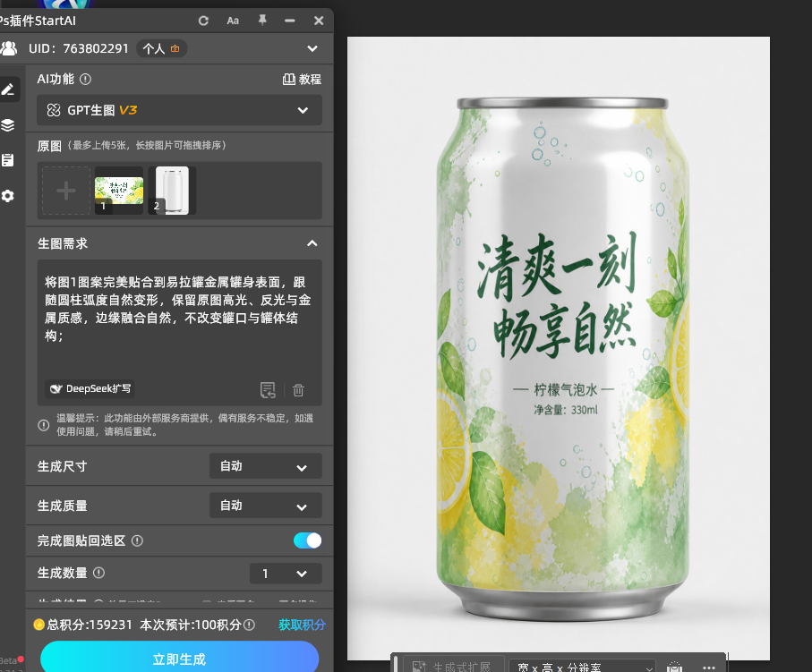The image size is (812, 672).
Task: Click the gold coin icon by 总积分
Action: coord(38,625)
